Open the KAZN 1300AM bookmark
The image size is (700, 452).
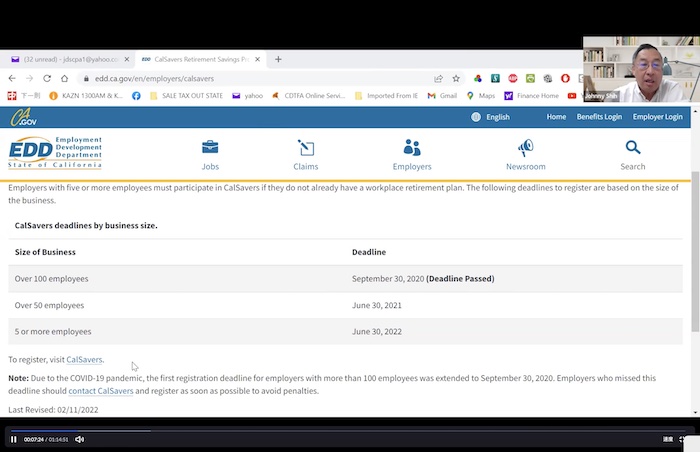[x=86, y=96]
